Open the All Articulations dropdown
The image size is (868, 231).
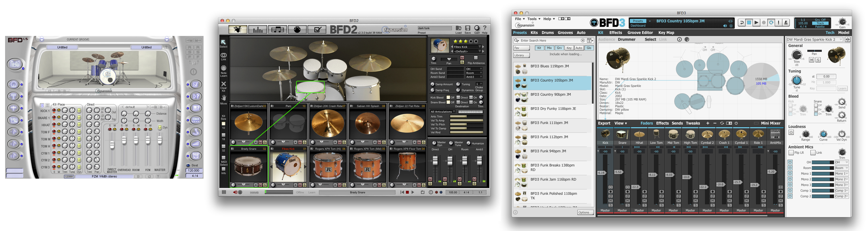pos(443,112)
